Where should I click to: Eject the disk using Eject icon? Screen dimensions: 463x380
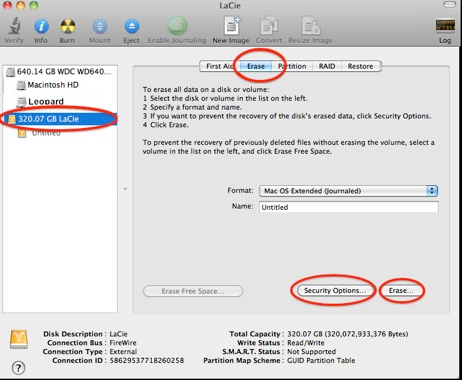point(132,26)
